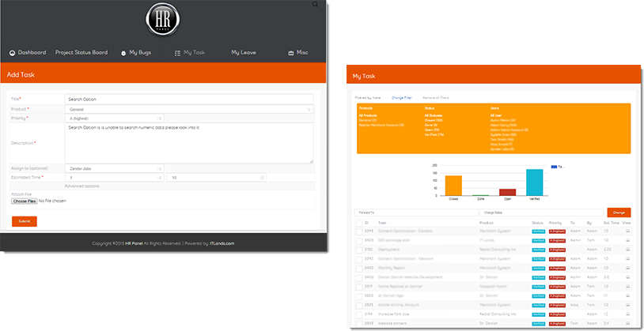Submit the Add Task form

[25, 221]
